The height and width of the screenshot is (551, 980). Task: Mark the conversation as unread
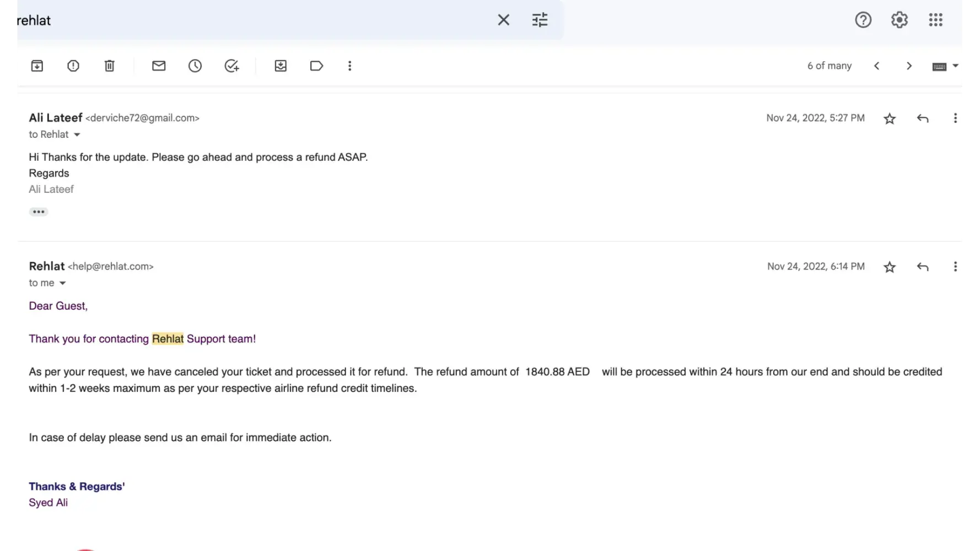tap(159, 66)
